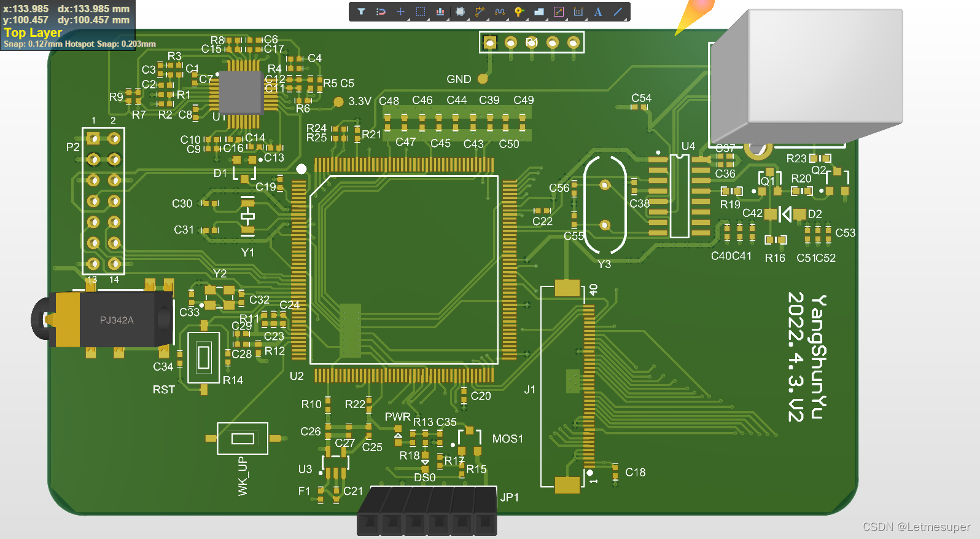Click the R14 resistor label

(x=233, y=380)
